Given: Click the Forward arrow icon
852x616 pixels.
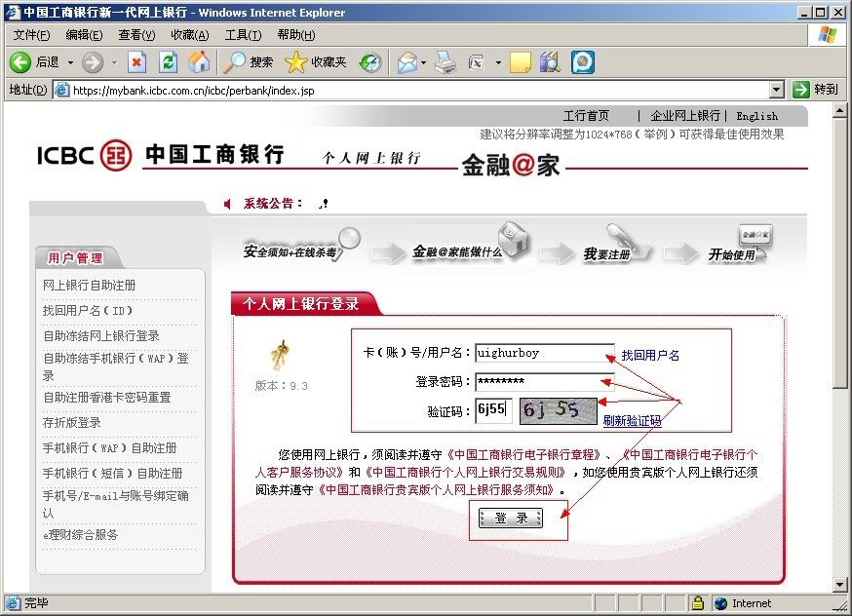Looking at the screenshot, I should coord(93,62).
